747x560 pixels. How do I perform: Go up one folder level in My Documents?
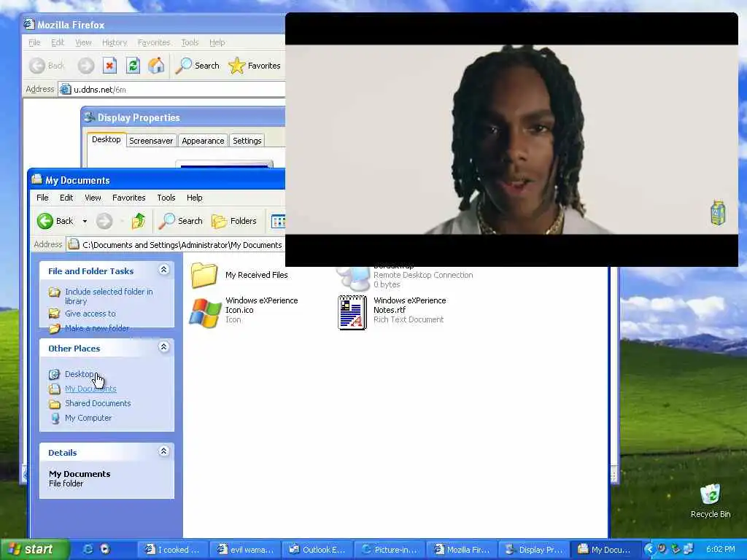click(138, 221)
